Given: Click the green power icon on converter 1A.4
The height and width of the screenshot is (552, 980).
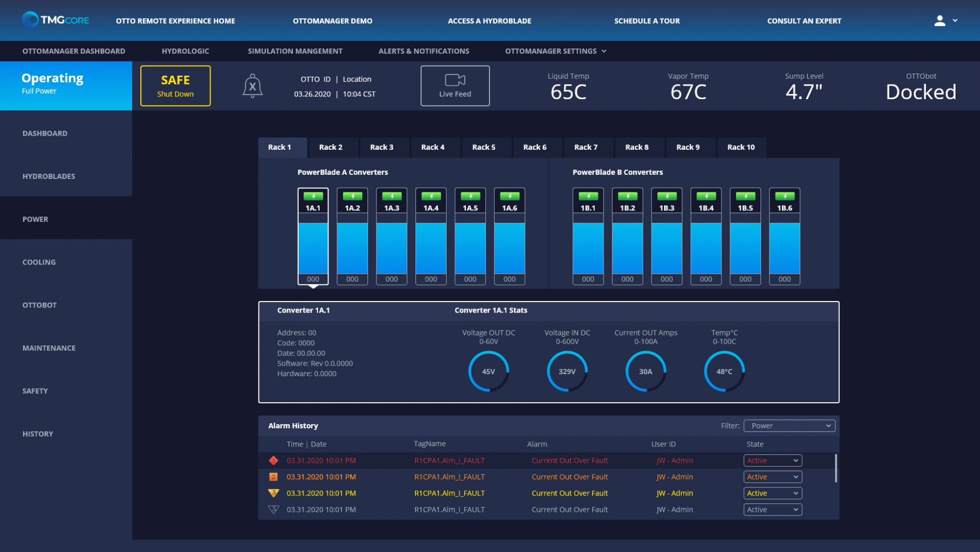Looking at the screenshot, I should point(431,196).
